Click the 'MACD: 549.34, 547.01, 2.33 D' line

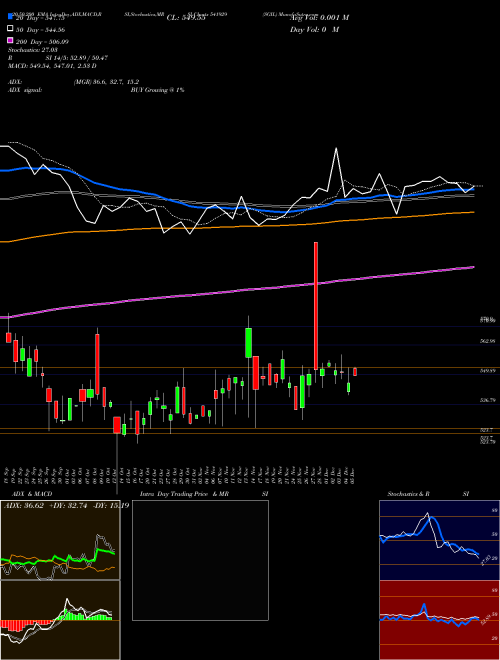[x=52, y=66]
